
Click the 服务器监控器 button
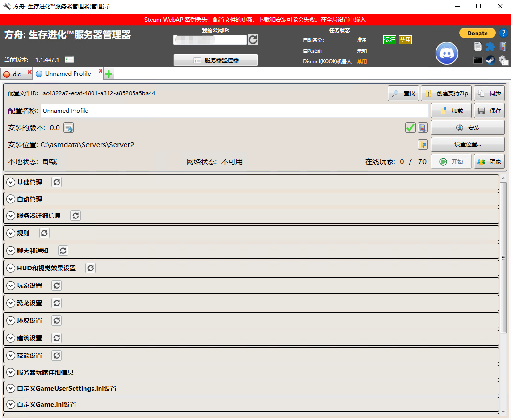(216, 60)
